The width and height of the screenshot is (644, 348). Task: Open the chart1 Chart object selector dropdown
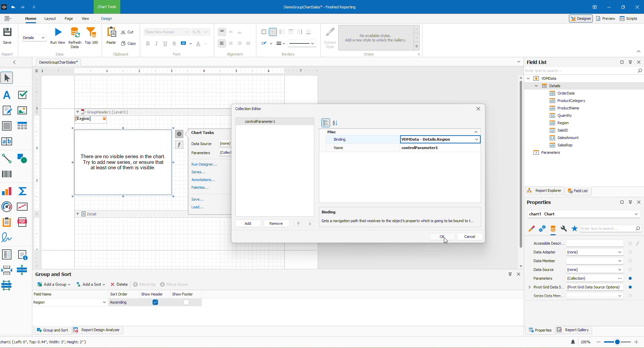(x=636, y=214)
